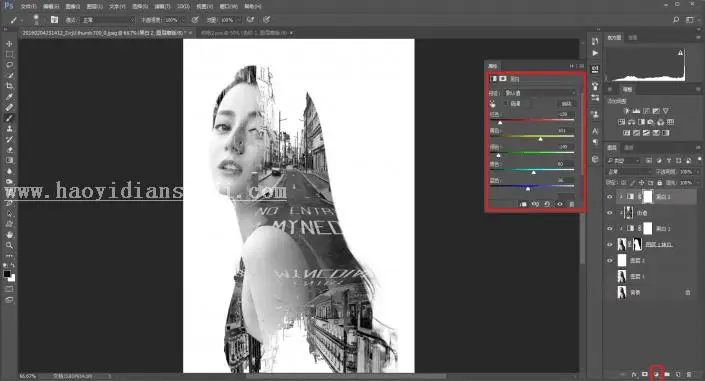
Task: Select the Move tool in the toolbox
Action: click(x=9, y=44)
